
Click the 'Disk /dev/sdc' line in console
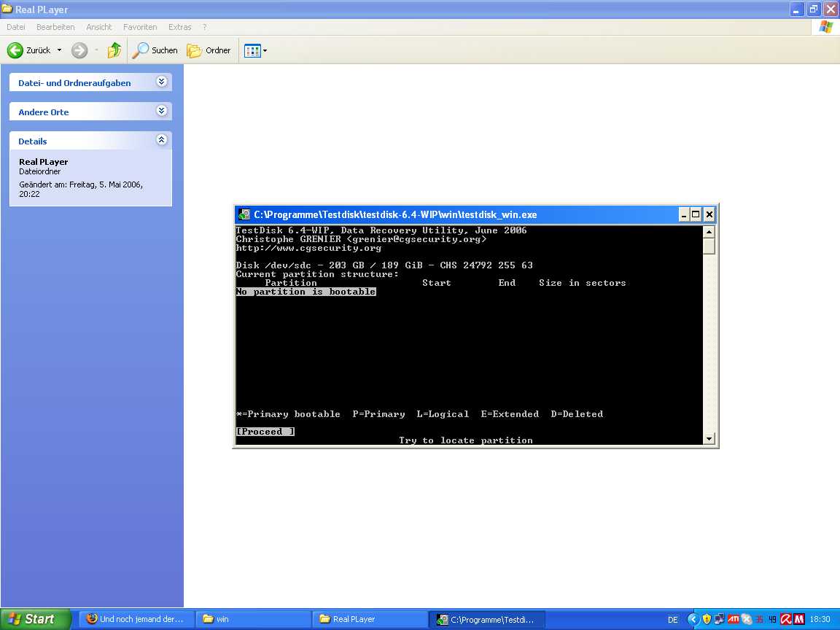pos(384,265)
